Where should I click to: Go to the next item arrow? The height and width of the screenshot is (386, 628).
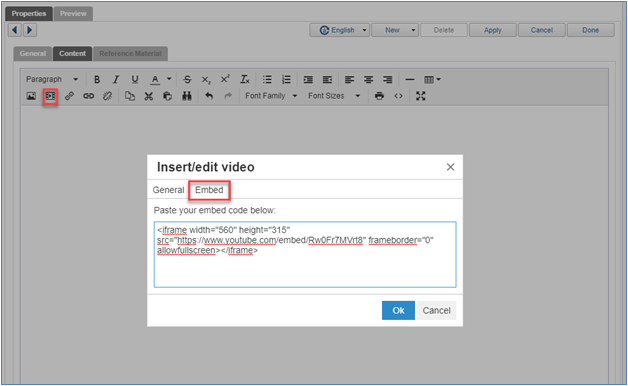[30, 30]
